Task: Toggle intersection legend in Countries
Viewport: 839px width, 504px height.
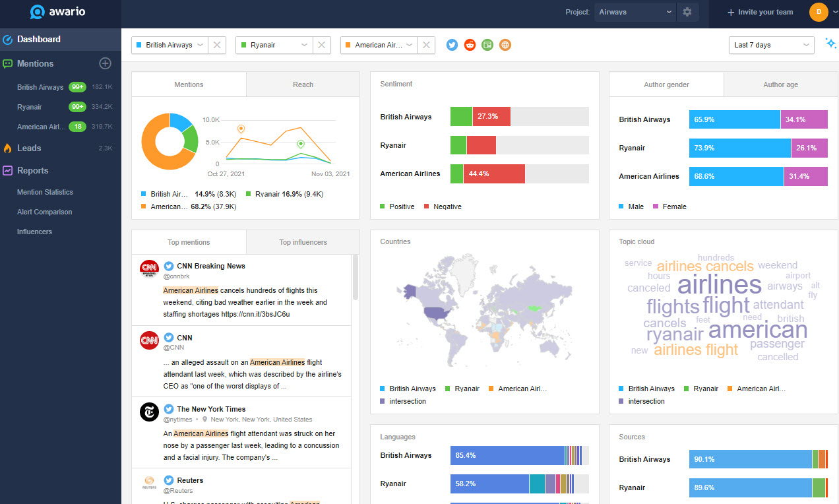Action: [x=403, y=401]
